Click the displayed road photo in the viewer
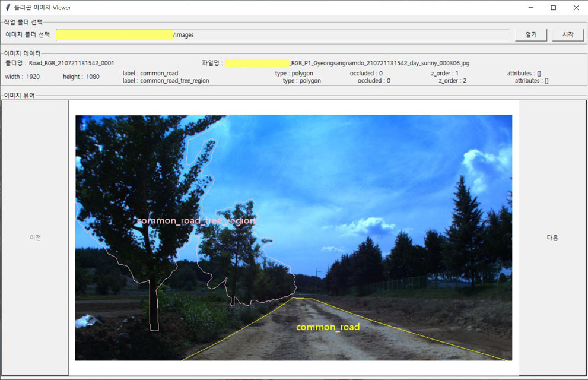This screenshot has width=588, height=380. click(x=294, y=237)
